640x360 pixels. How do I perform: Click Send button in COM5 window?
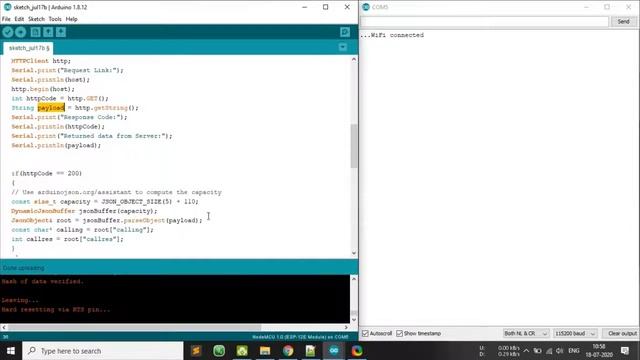tap(623, 21)
